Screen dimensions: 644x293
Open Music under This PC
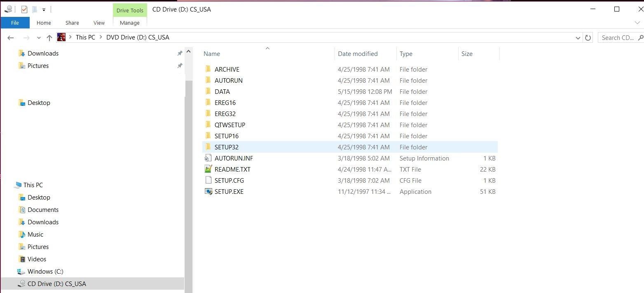point(35,235)
